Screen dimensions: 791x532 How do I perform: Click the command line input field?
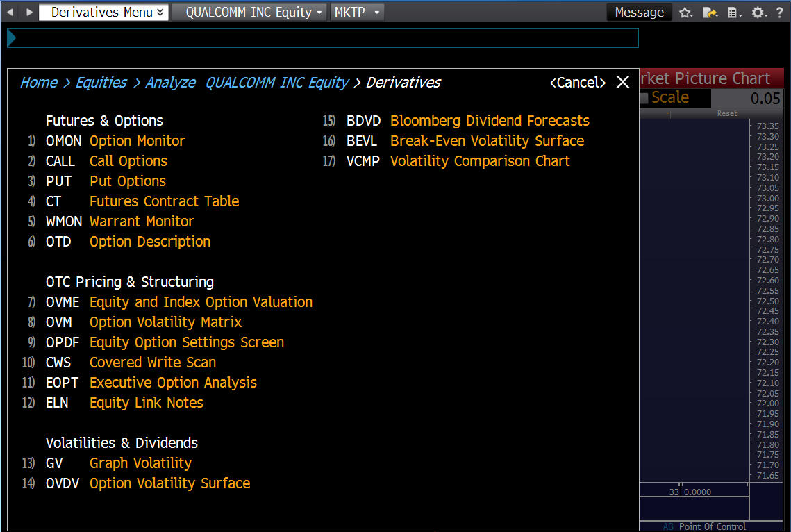(323, 38)
